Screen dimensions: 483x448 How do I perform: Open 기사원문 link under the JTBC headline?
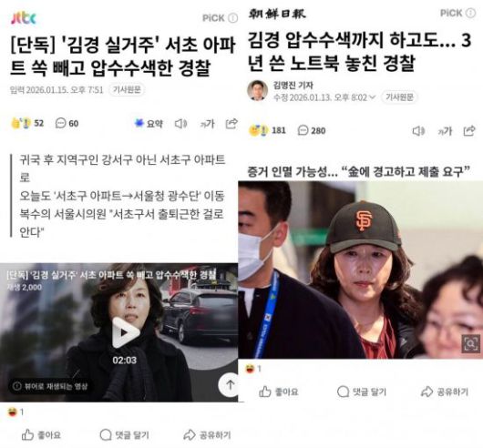127,89
